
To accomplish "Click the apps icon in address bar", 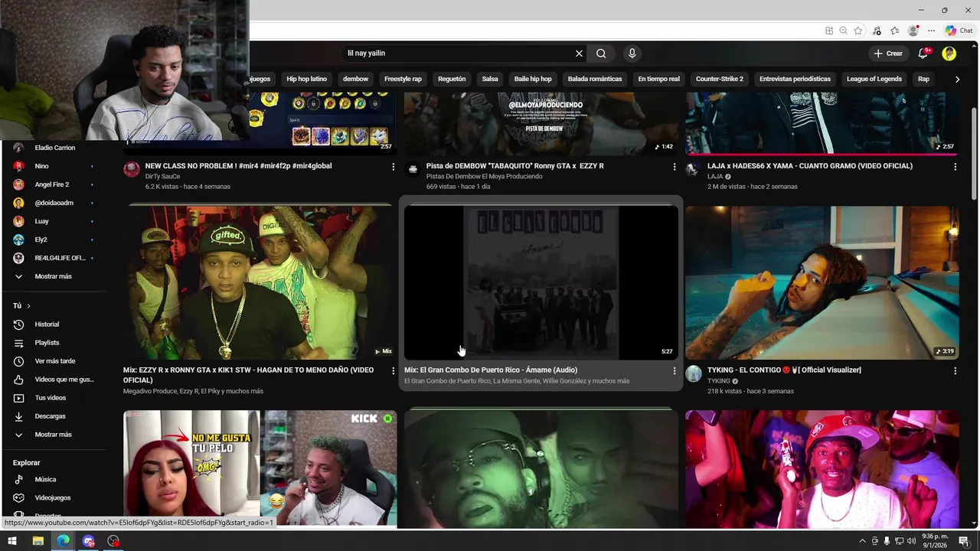I will pyautogui.click(x=829, y=31).
